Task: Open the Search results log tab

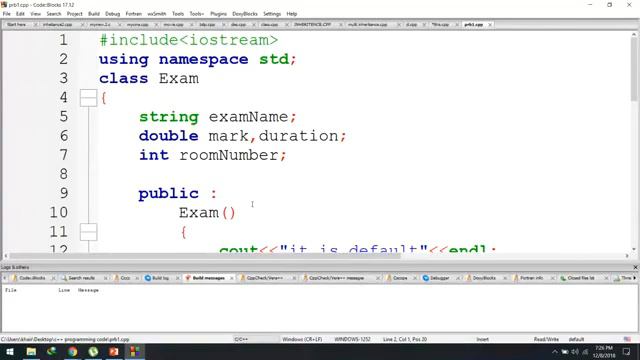Action: point(81,278)
